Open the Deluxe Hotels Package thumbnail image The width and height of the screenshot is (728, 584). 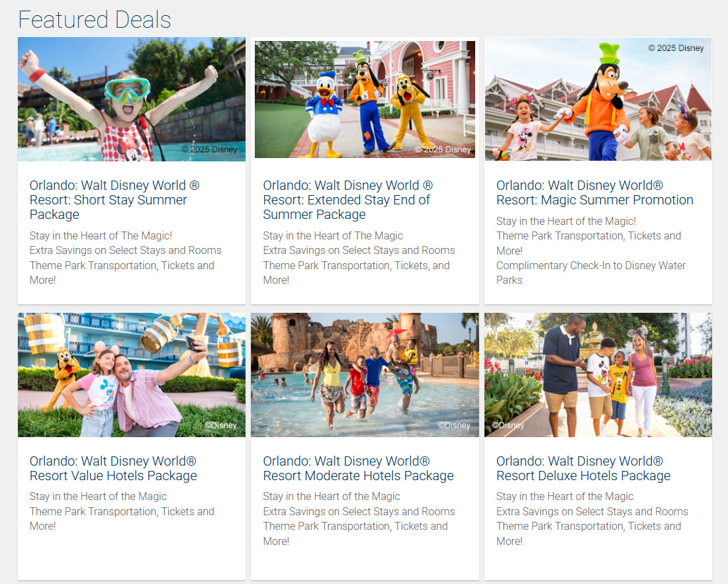click(x=598, y=375)
